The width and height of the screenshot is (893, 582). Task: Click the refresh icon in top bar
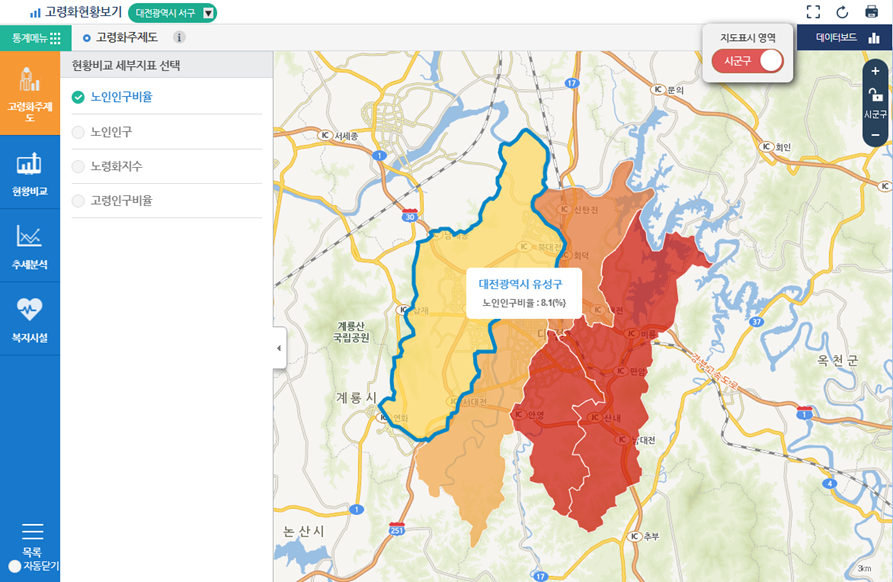pyautogui.click(x=842, y=12)
